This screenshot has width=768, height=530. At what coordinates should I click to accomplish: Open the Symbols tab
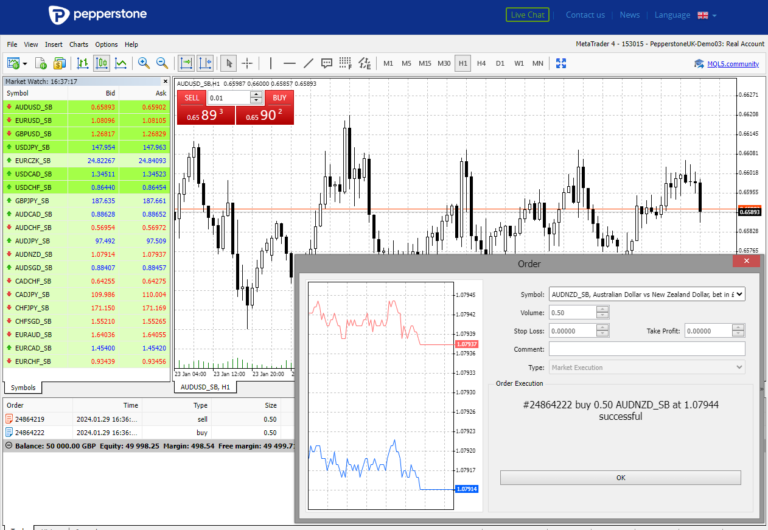pyautogui.click(x=23, y=387)
